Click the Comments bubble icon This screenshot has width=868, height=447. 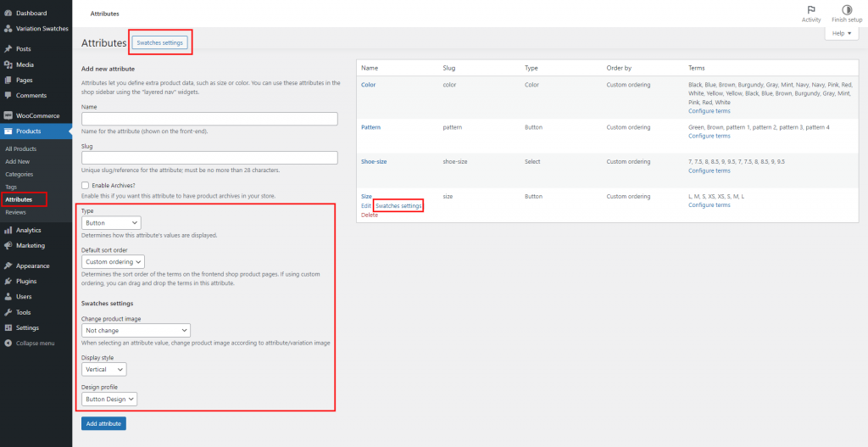click(8, 95)
